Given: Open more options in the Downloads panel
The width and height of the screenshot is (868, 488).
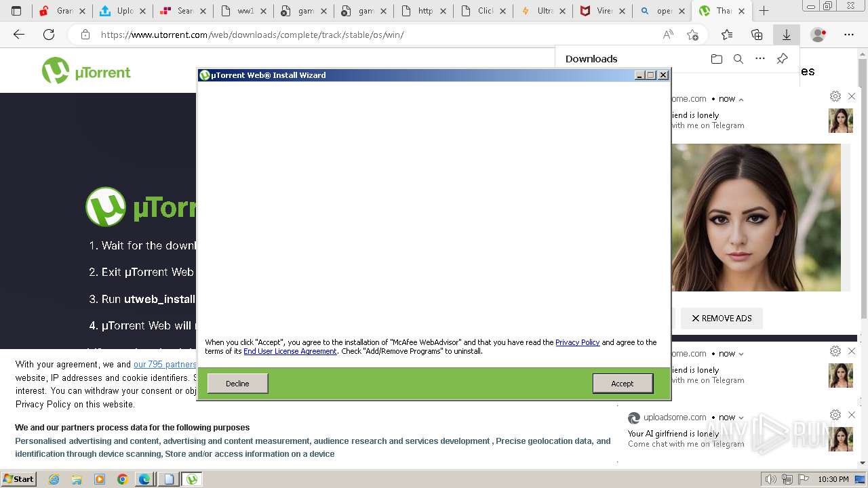Looking at the screenshot, I should (x=760, y=59).
